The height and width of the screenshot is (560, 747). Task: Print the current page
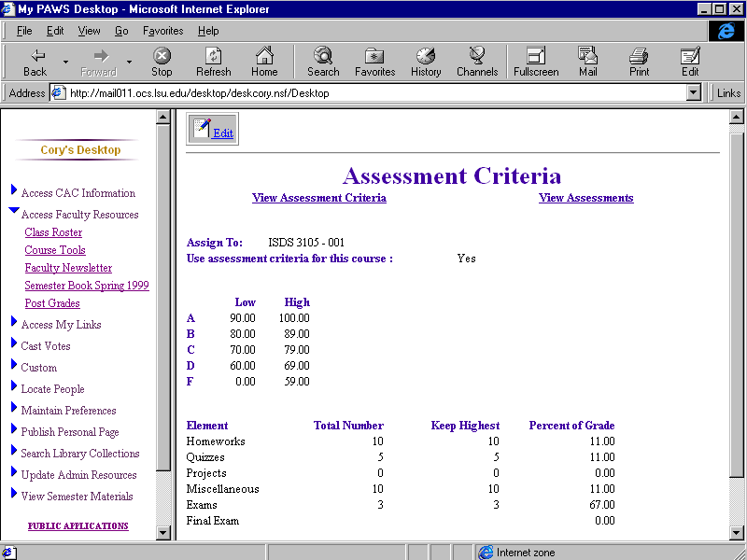[639, 63]
